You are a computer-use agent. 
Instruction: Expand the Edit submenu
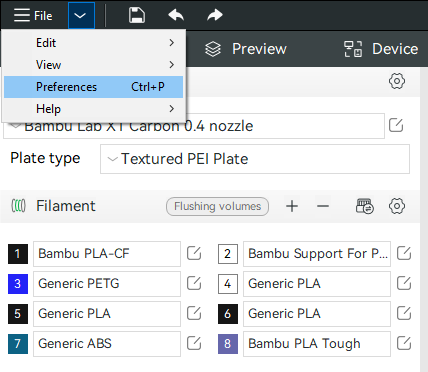(x=93, y=43)
